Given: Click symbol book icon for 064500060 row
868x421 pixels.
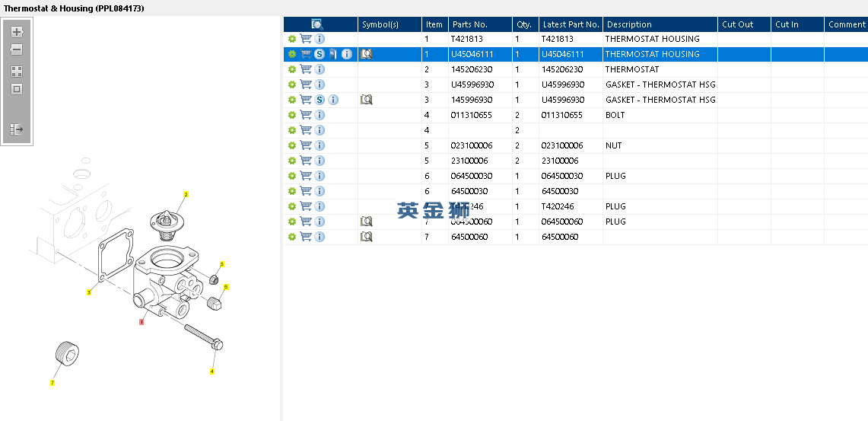Looking at the screenshot, I should [366, 222].
